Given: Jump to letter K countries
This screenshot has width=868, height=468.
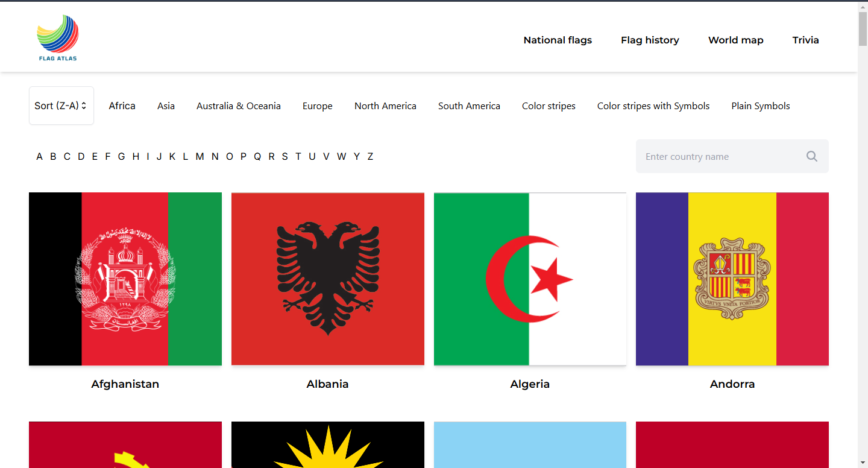Looking at the screenshot, I should (x=172, y=156).
